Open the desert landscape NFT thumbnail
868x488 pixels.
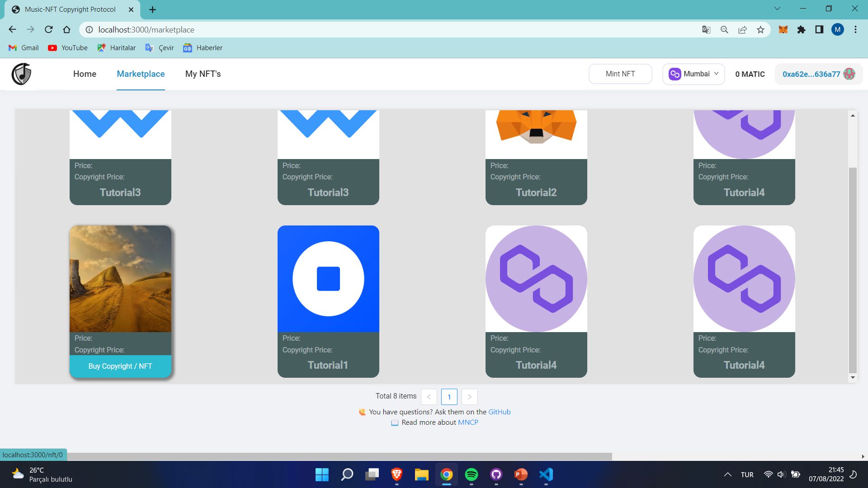click(120, 279)
